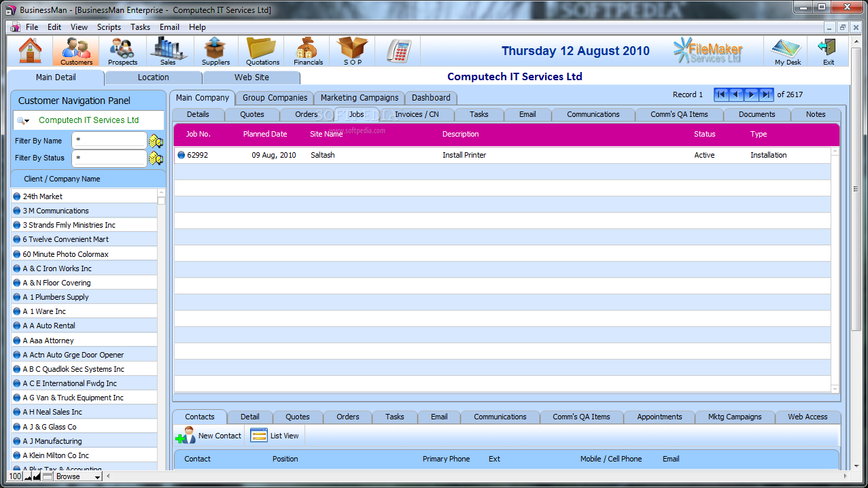Click the zoom out mountain icon
This screenshot has width=868, height=488.
point(29,476)
